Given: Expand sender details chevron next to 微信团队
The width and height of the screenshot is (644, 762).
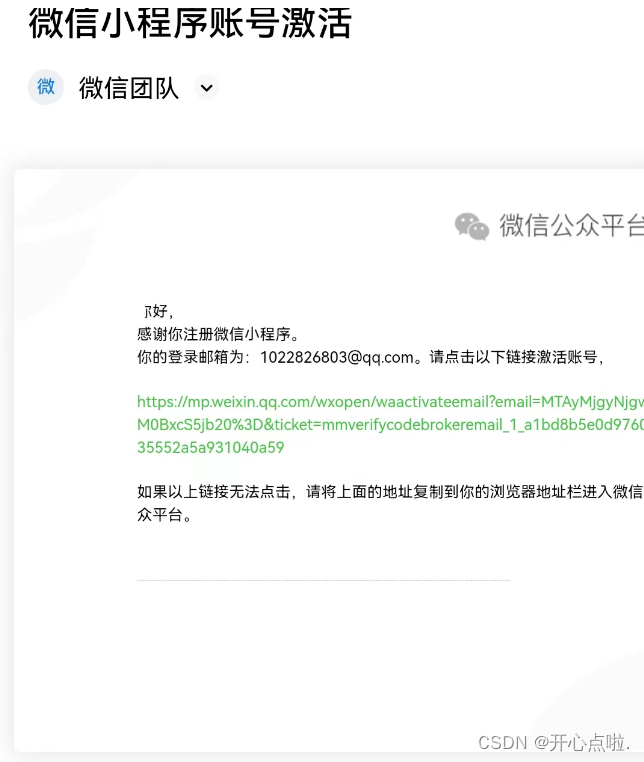Looking at the screenshot, I should pyautogui.click(x=207, y=88).
